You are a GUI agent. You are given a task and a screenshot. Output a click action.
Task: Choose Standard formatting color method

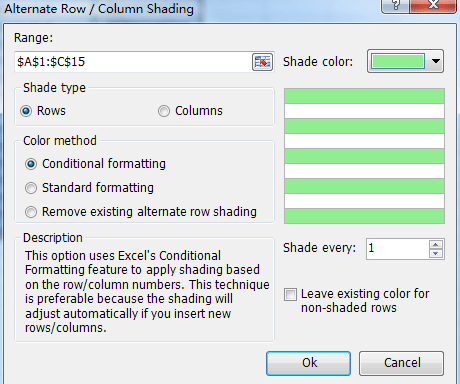[31, 188]
